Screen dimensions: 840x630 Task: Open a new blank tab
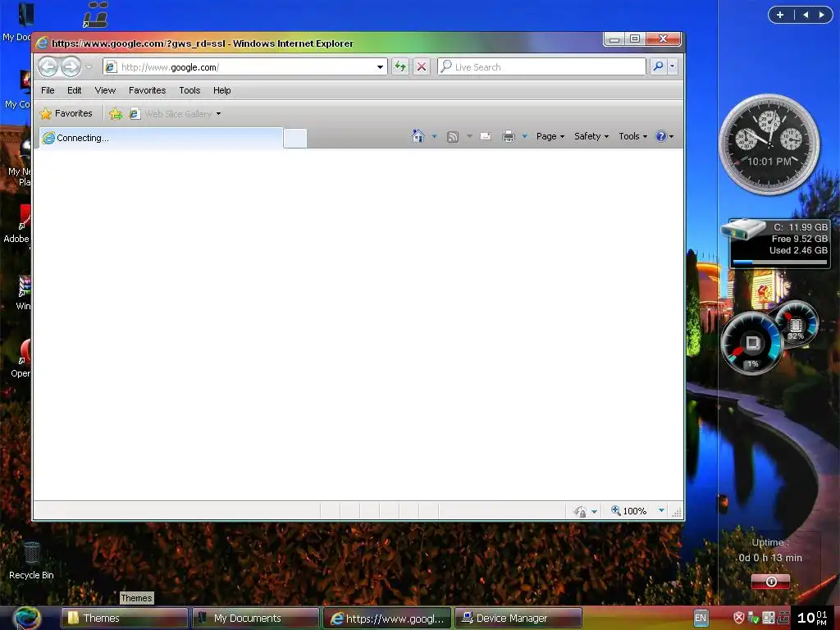(295, 138)
